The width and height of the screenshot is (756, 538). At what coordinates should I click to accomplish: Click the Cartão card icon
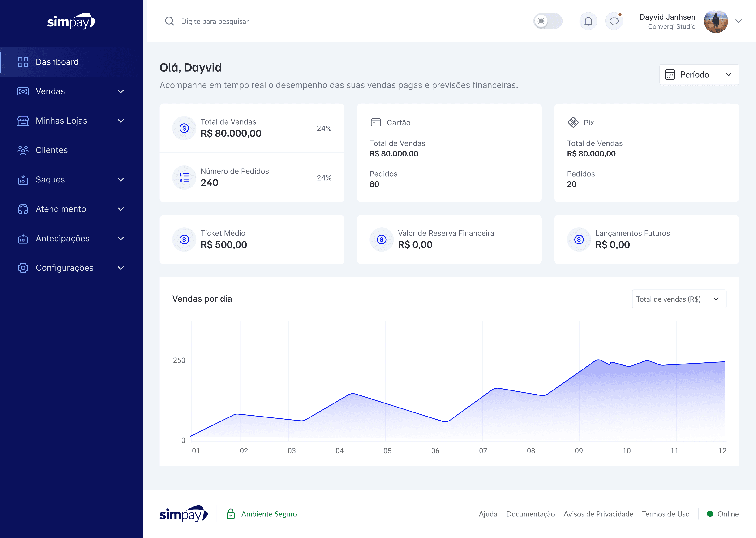pos(376,123)
